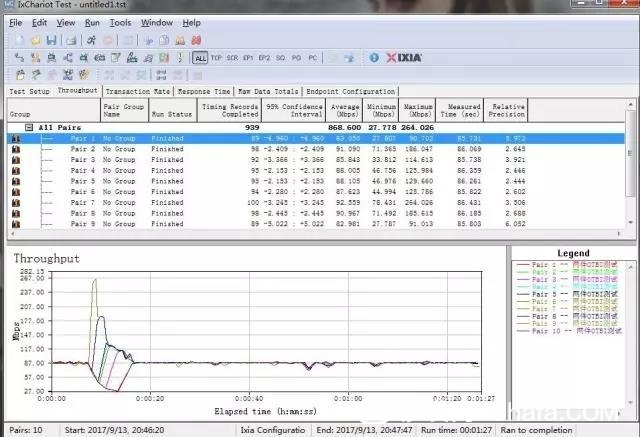Click the 95% Confidence Interval header

294,110
